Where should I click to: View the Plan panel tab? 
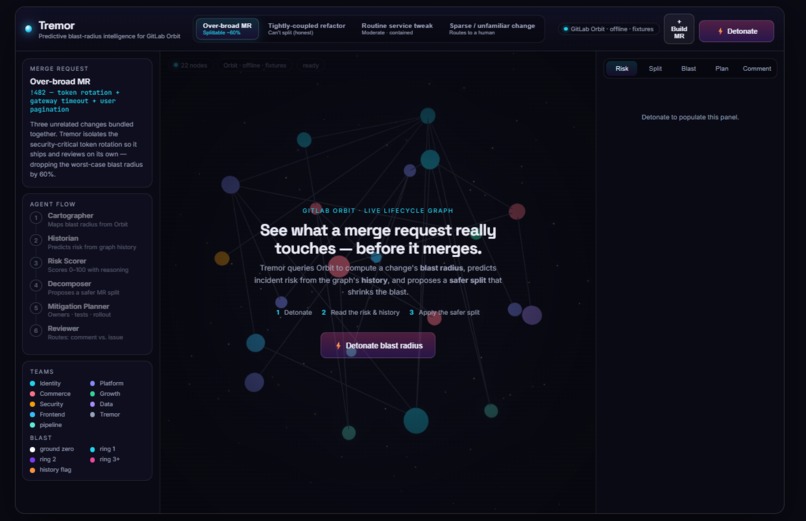tap(721, 68)
